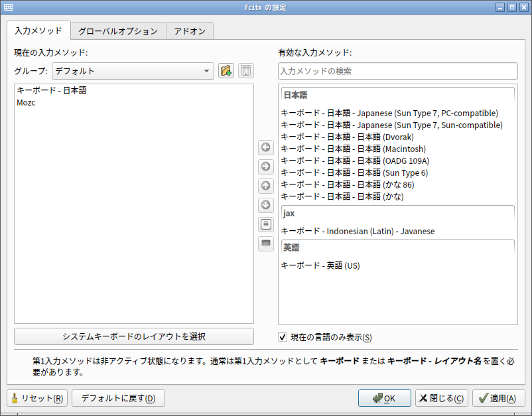532x416 pixels.
Task: Click the add group folder icon
Action: click(x=226, y=71)
